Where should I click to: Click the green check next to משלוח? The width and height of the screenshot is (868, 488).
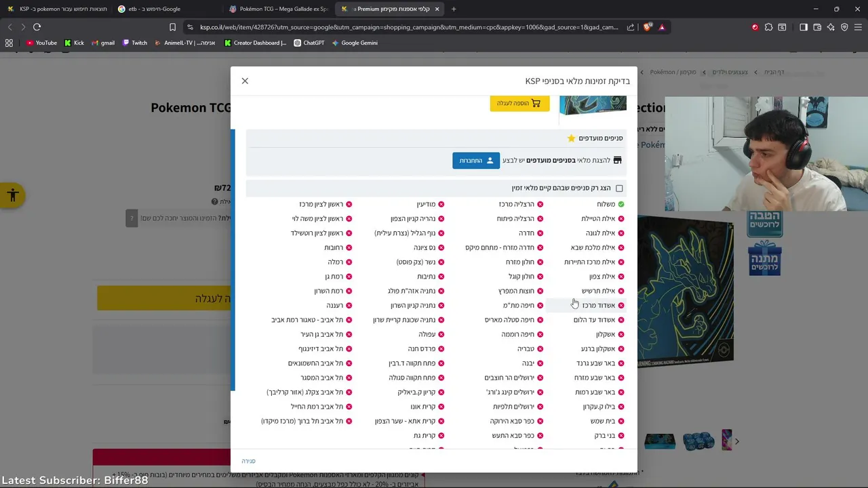(x=621, y=204)
